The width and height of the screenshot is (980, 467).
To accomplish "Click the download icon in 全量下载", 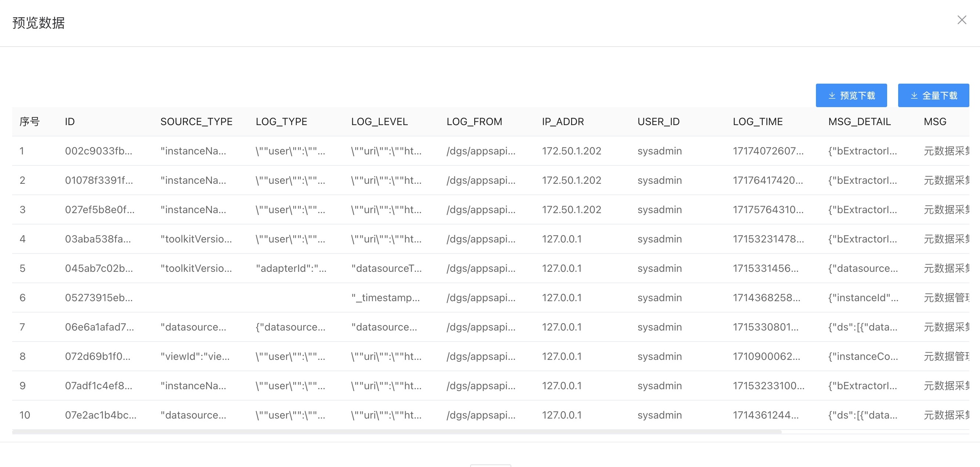I will pos(914,95).
